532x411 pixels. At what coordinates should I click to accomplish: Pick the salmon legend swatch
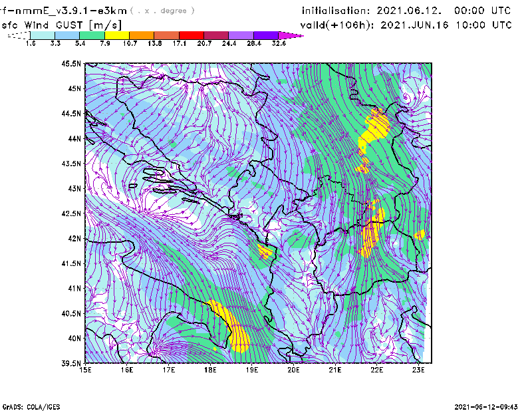tap(167, 35)
